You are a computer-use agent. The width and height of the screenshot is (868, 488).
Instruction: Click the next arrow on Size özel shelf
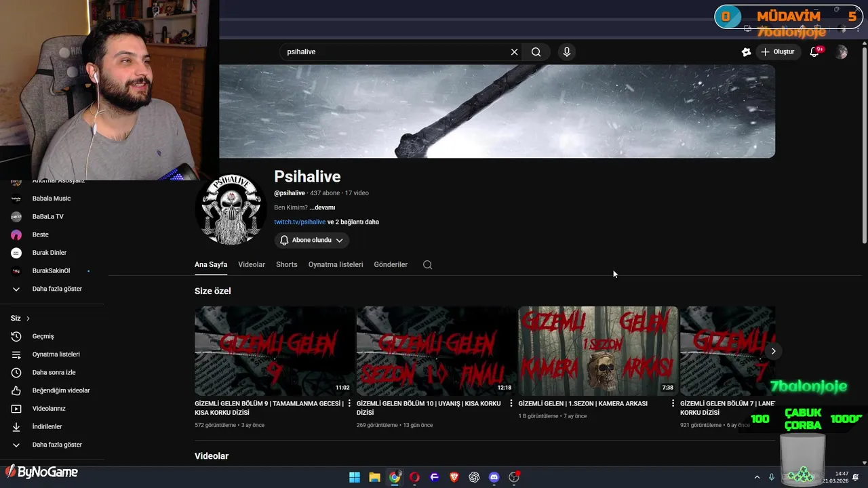(x=773, y=350)
